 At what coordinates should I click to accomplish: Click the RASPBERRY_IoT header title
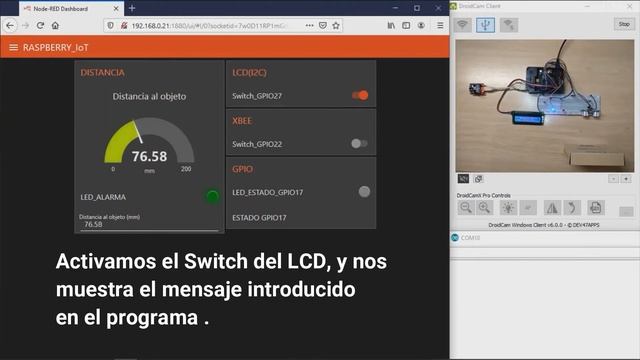(56, 47)
